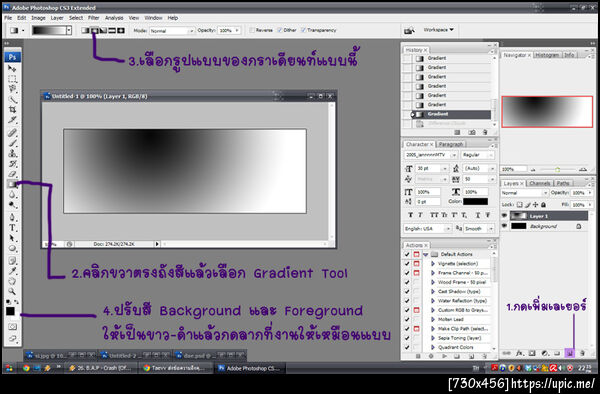Open the Layer menu

(x=57, y=18)
